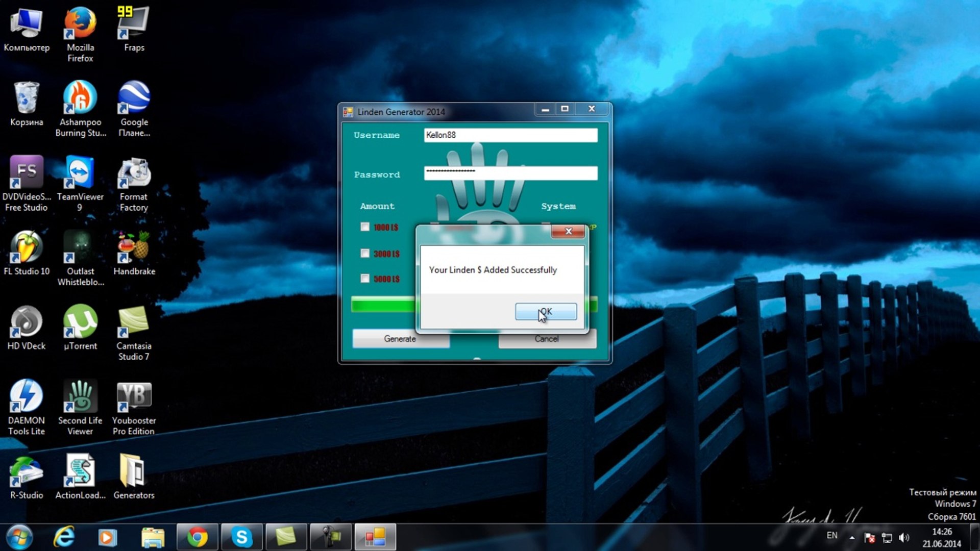
Task: Tick the 1000 L$ amount checkbox
Action: click(x=364, y=227)
